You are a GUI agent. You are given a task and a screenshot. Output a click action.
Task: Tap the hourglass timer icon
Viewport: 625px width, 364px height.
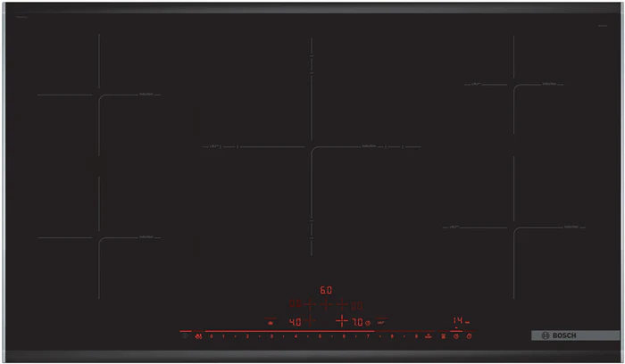(x=442, y=336)
